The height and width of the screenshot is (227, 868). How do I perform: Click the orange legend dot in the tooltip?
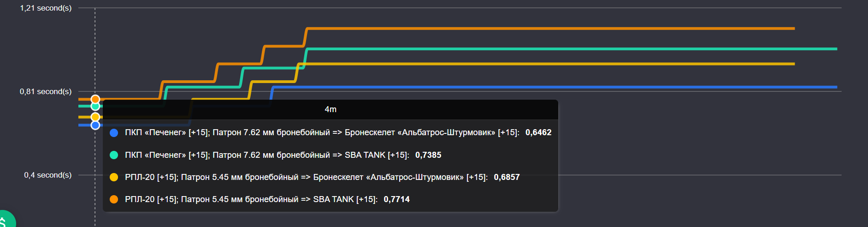pyautogui.click(x=114, y=199)
